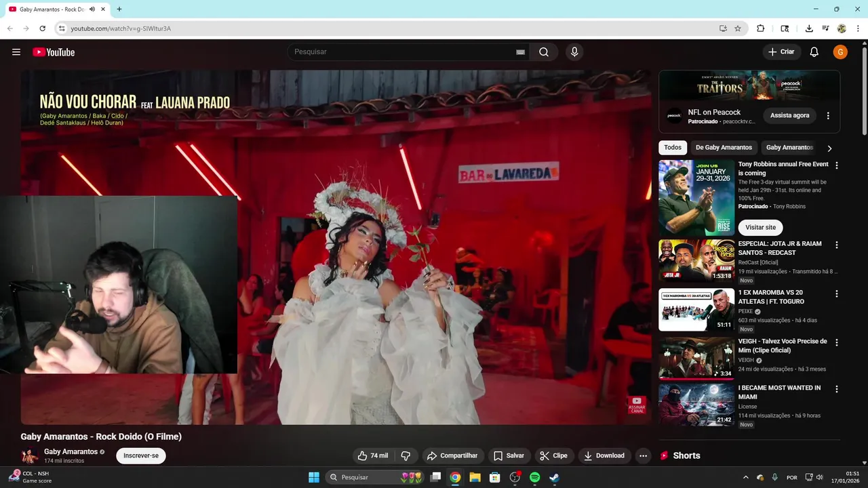Open Windows Start menu
This screenshot has width=868, height=488.
pos(314,477)
